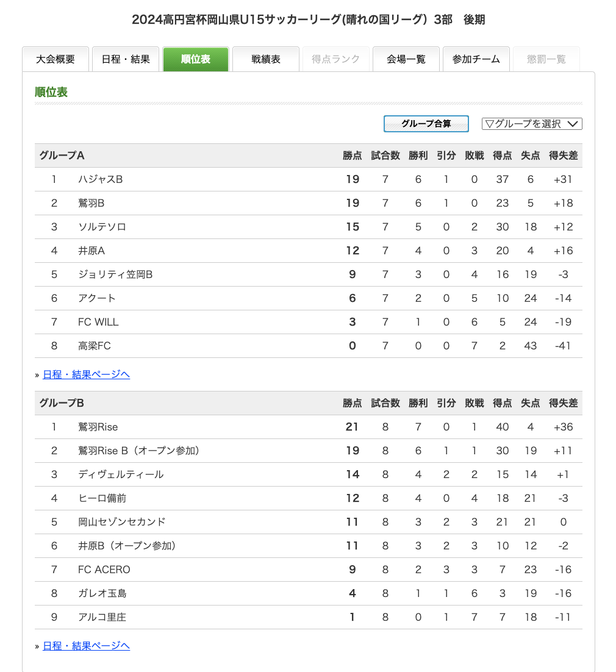Click the 得失差 column header in Group B
This screenshot has width=616, height=672.
(x=563, y=403)
